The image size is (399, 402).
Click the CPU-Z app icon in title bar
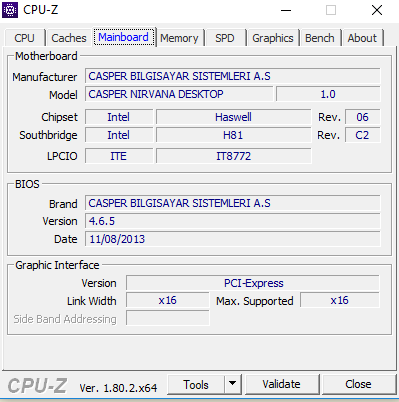pyautogui.click(x=10, y=10)
